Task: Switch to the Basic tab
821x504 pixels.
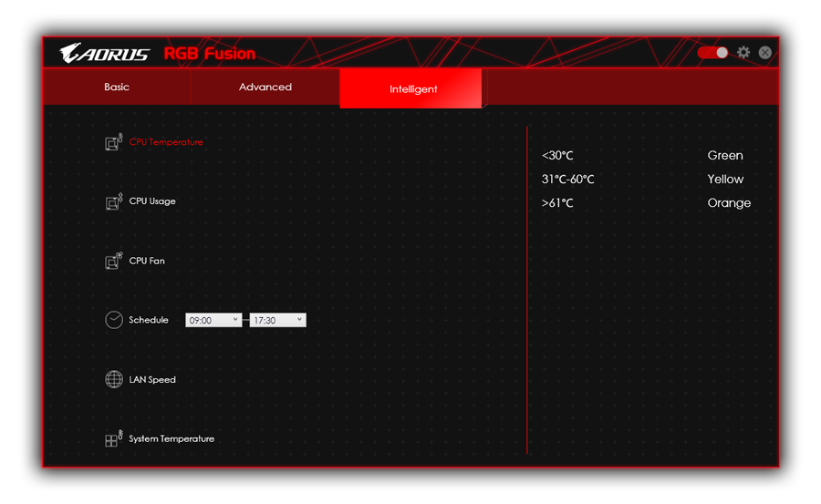Action: pos(117,87)
